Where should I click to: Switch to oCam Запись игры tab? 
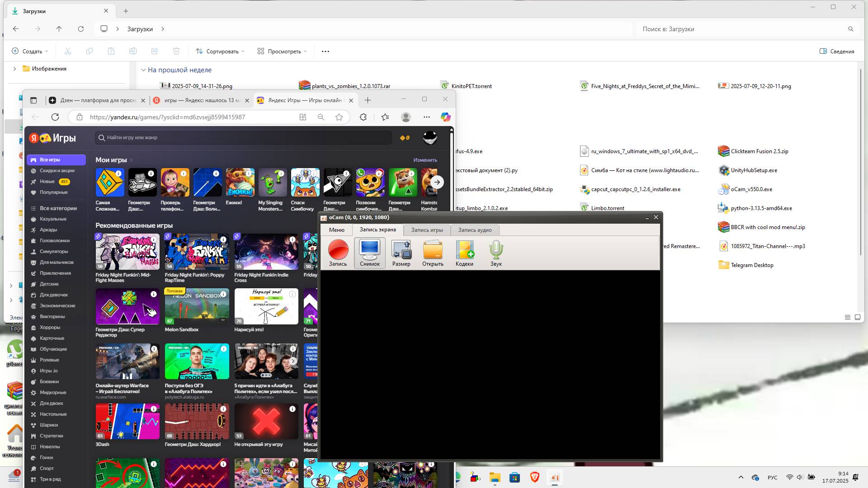(x=427, y=230)
